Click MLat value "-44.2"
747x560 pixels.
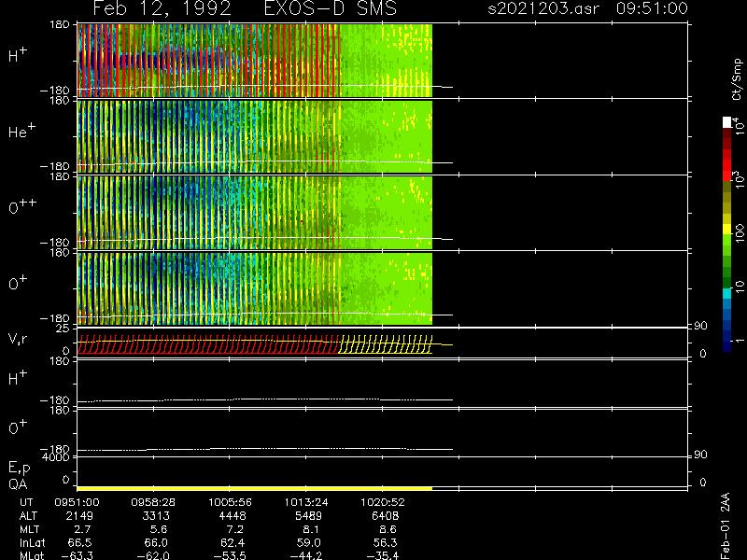coord(306,555)
